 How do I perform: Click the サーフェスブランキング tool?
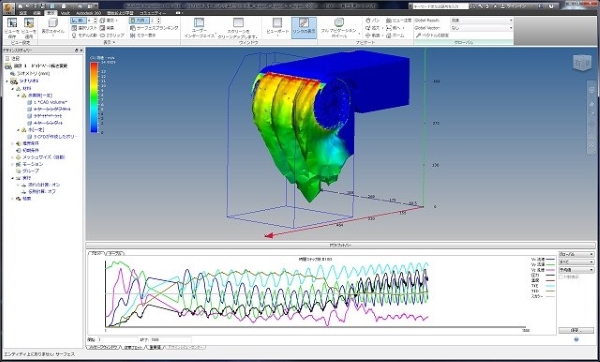(x=154, y=28)
